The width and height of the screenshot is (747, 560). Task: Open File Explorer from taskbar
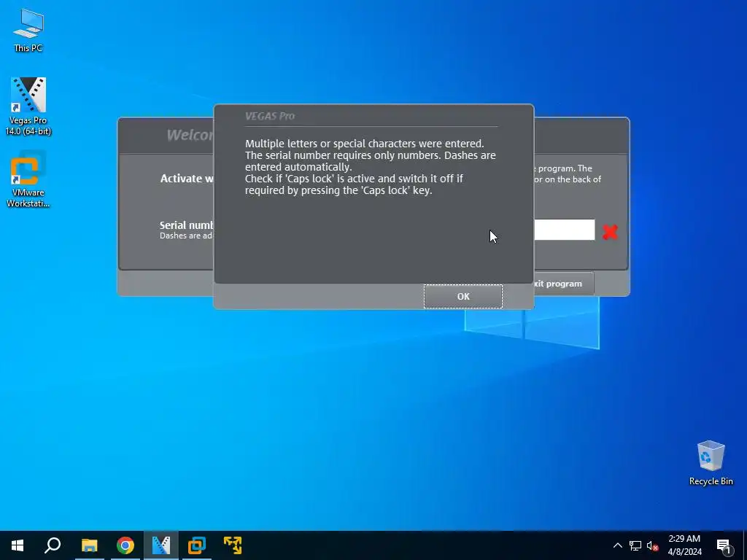tap(89, 545)
